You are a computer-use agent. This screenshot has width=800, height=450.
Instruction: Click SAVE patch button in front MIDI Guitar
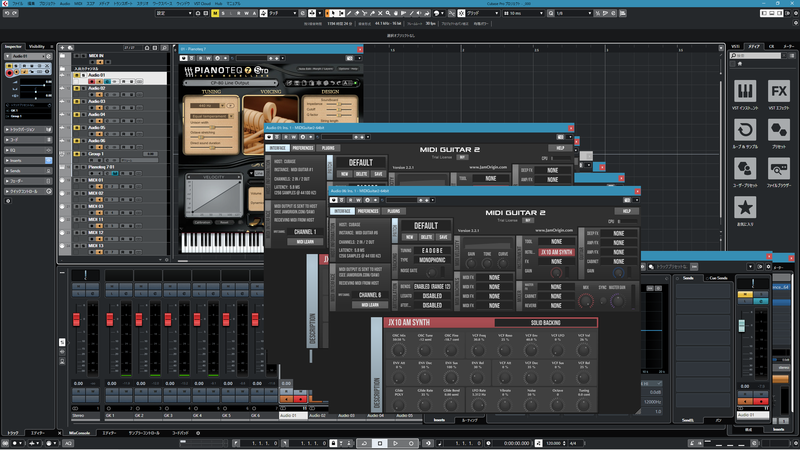443,237
